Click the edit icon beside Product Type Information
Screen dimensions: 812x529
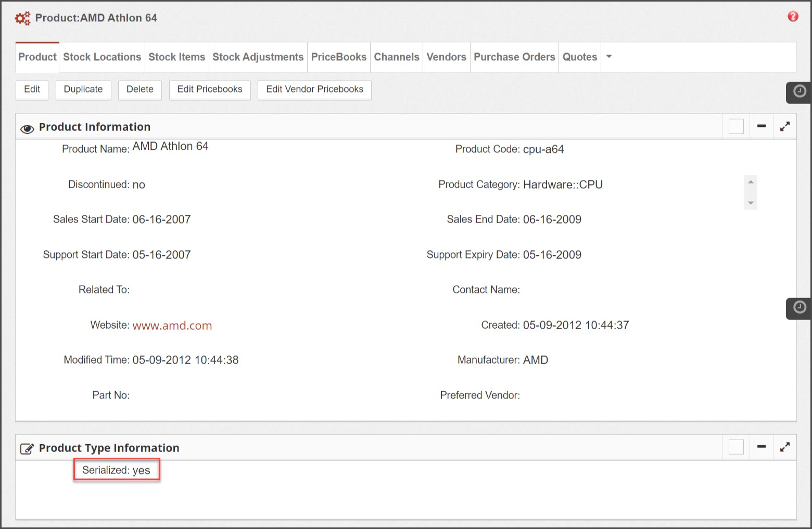tap(27, 448)
